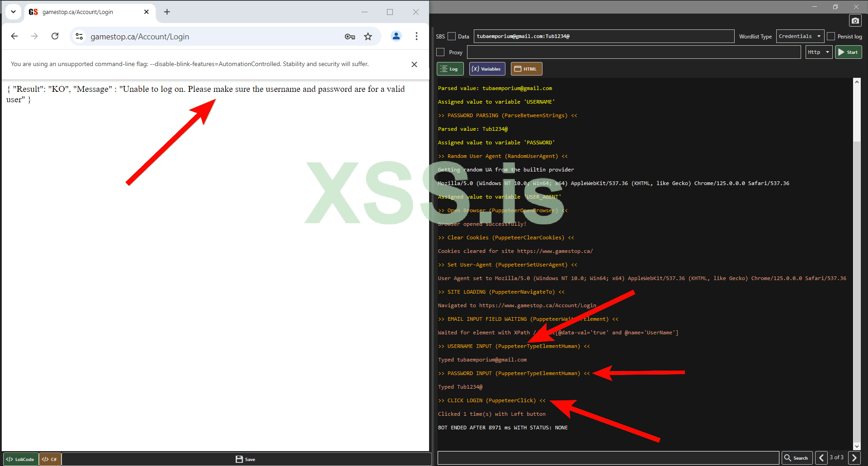Open the site information icon in address bar
This screenshot has height=466, width=868.
point(80,36)
